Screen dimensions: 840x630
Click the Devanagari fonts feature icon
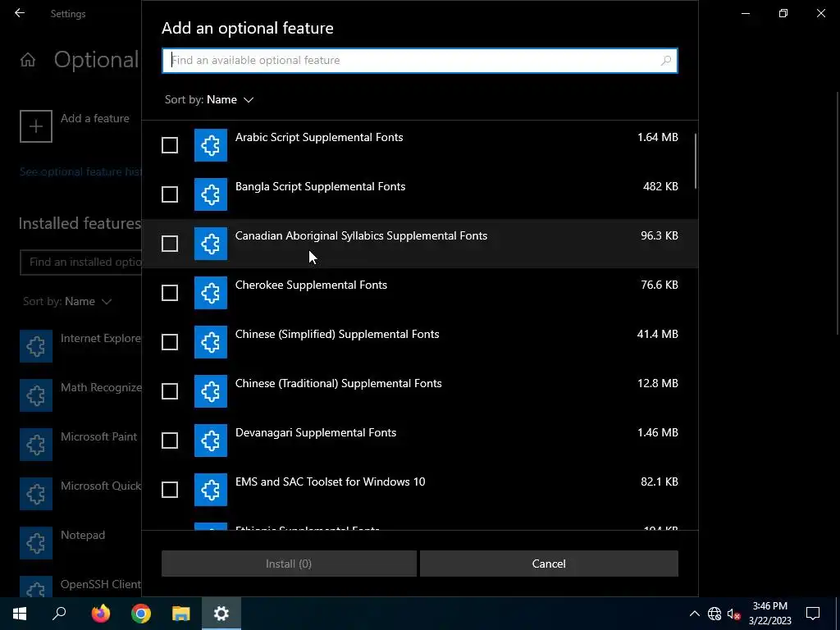click(211, 441)
